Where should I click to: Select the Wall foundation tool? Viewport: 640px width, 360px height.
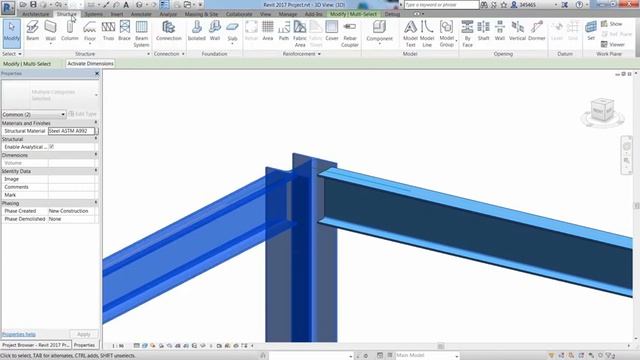coord(215,31)
